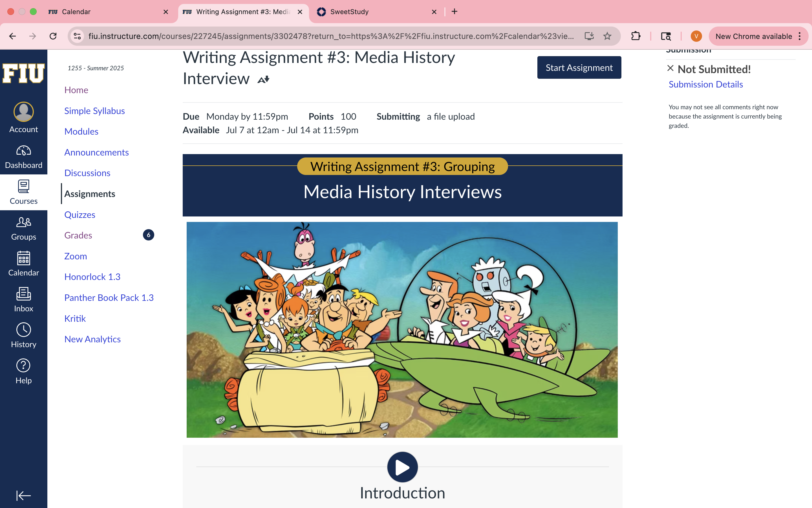Screen dimensions: 812x508
Task: Click the address bar URL
Action: (331, 36)
